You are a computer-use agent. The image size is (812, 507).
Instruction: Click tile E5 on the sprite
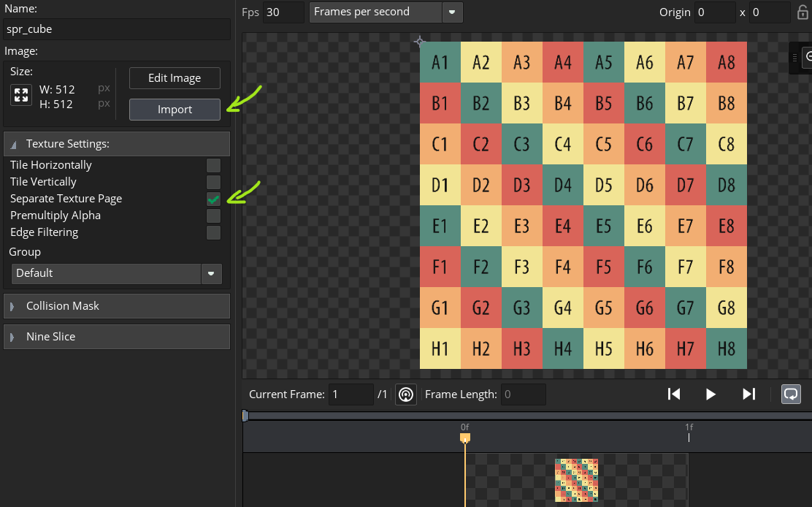click(x=604, y=226)
